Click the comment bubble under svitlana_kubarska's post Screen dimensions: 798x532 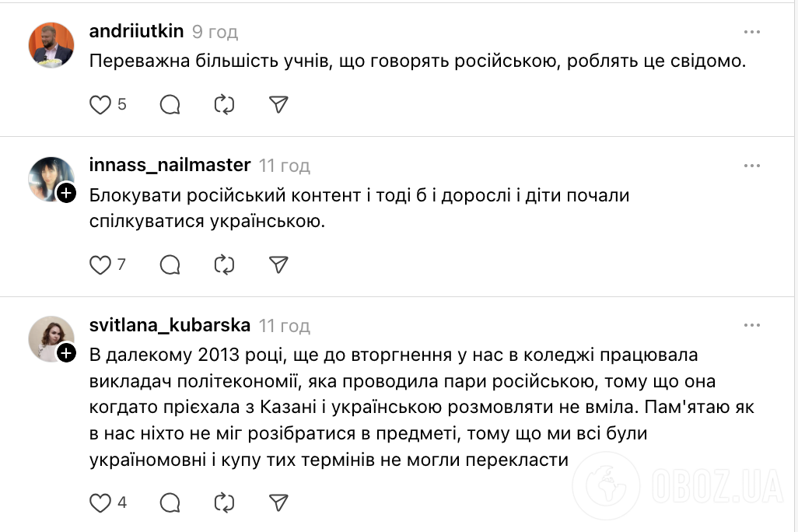[x=169, y=503]
